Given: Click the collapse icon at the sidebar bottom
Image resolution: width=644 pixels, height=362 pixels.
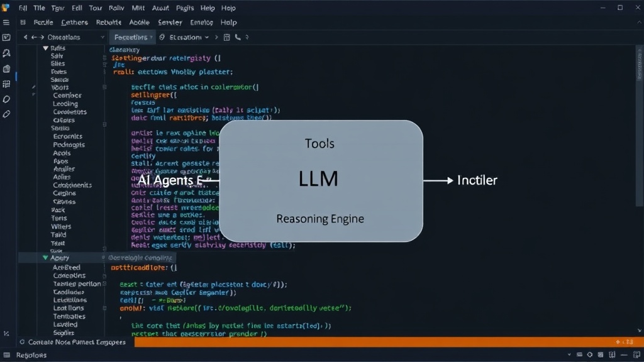Looking at the screenshot, I should coord(6,334).
